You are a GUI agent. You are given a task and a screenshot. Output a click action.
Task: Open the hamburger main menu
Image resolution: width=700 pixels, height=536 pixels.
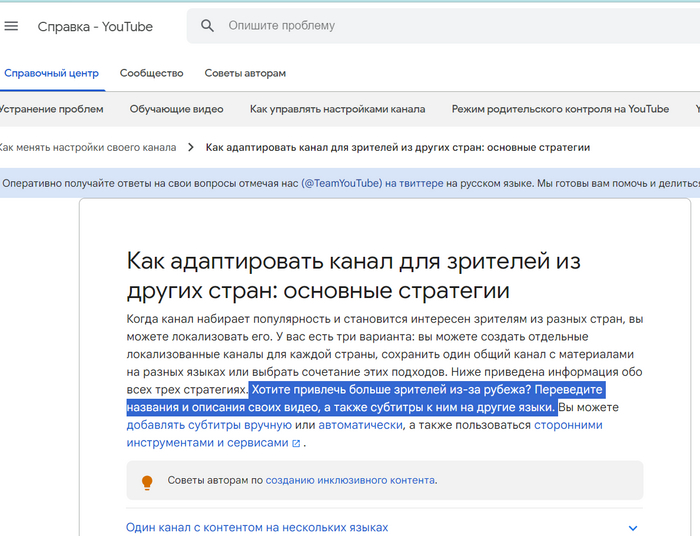click(12, 26)
